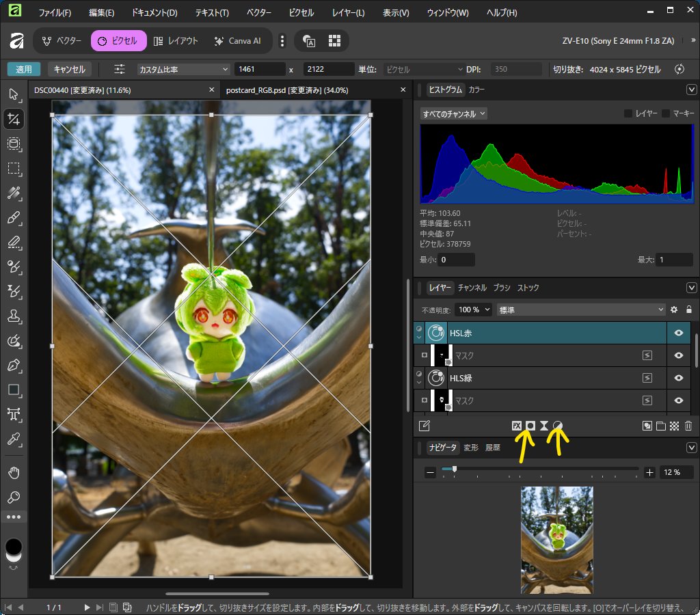Click the キャンセル button
Image resolution: width=700 pixels, height=615 pixels.
pyautogui.click(x=69, y=69)
